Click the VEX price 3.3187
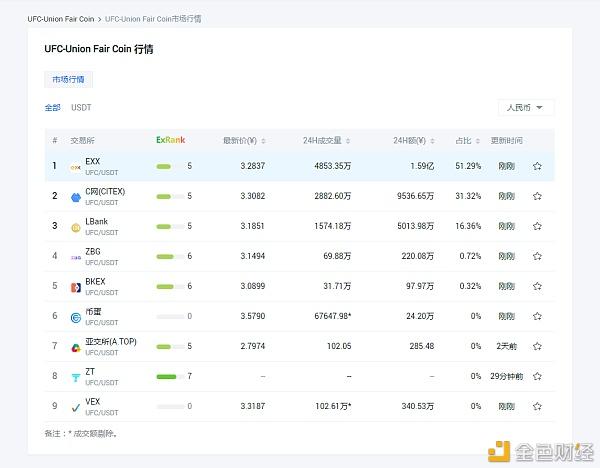Image resolution: width=600 pixels, height=468 pixels. [x=253, y=406]
